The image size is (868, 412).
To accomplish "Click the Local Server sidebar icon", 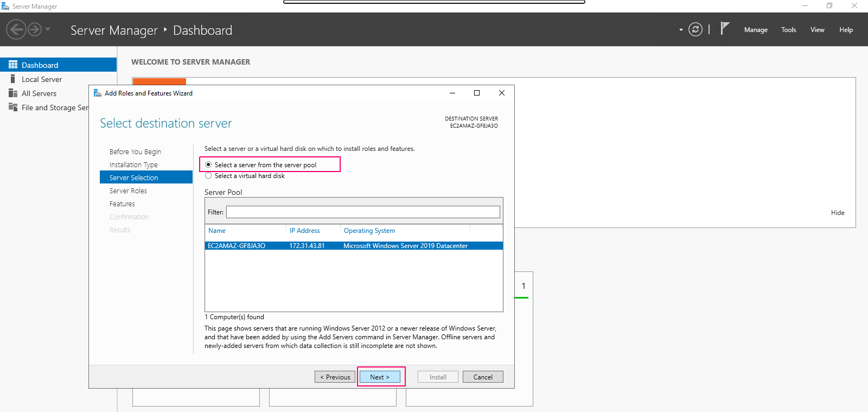I will (13, 79).
